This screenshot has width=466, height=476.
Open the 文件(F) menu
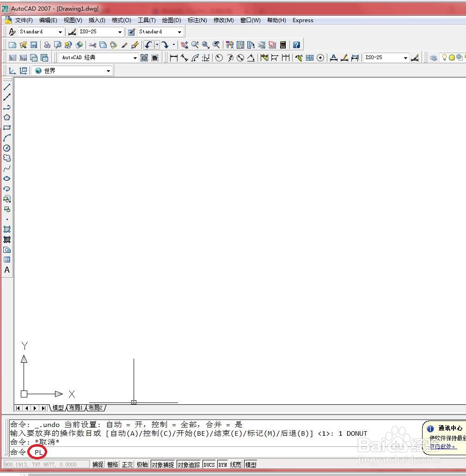(x=24, y=20)
